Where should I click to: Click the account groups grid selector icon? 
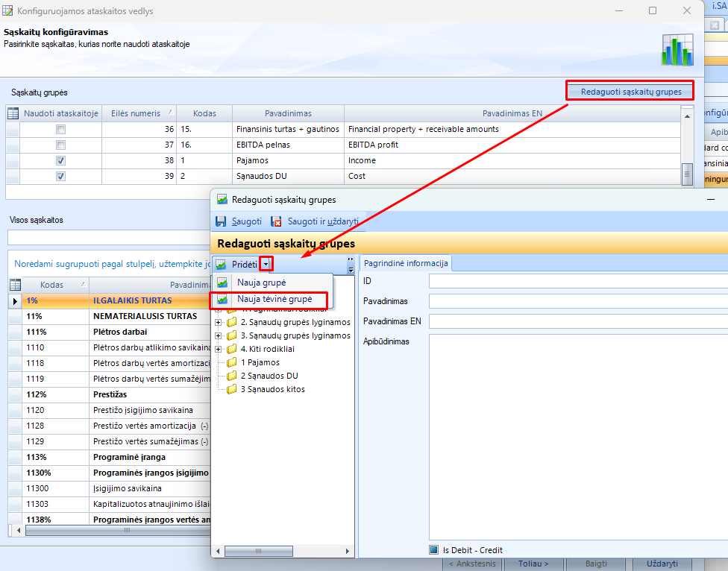click(x=13, y=113)
